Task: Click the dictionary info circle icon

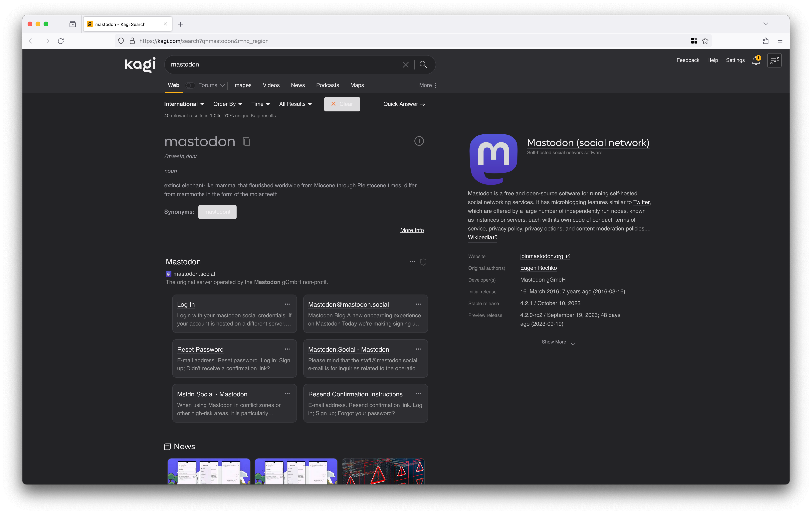Action: coord(419,141)
